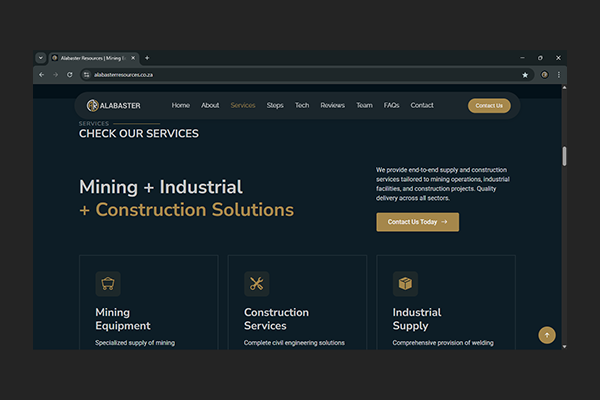Close the Alabaster Resources tab
This screenshot has width=600, height=400.
point(133,58)
